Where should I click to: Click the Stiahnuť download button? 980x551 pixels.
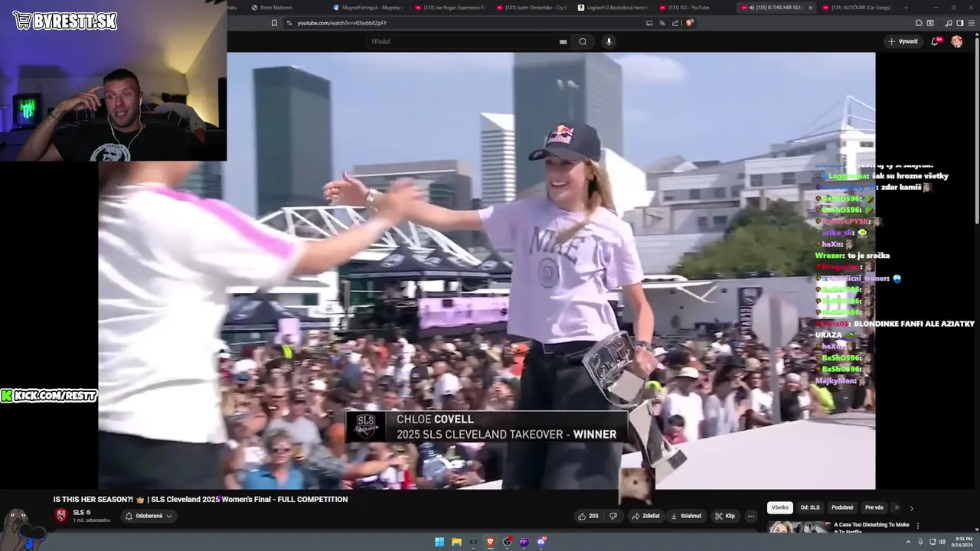686,516
